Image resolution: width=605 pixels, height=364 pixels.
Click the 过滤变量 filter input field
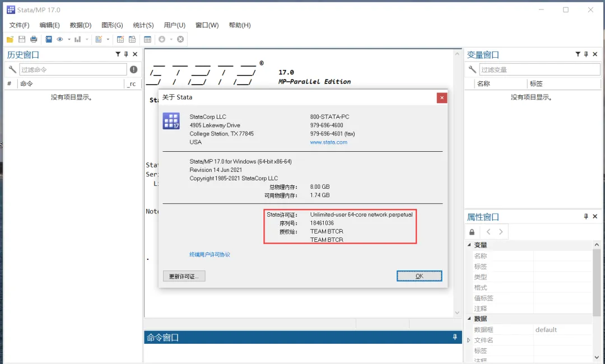click(x=540, y=69)
